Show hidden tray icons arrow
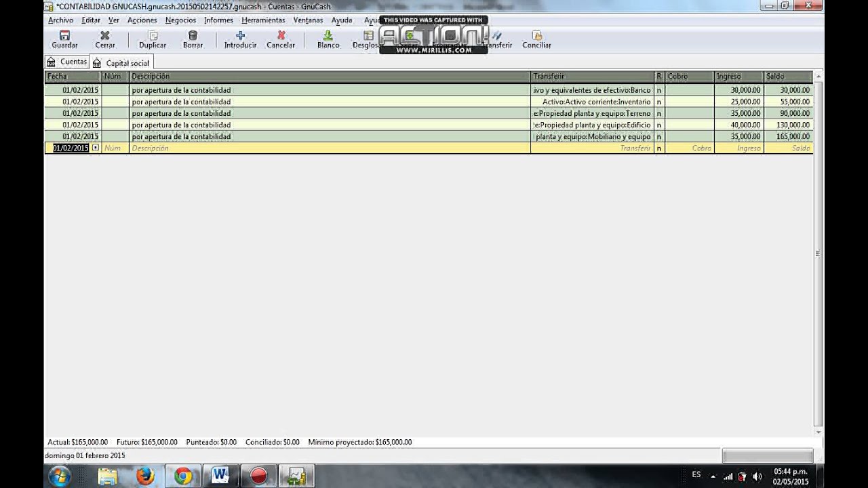The width and height of the screenshot is (868, 488). click(713, 476)
